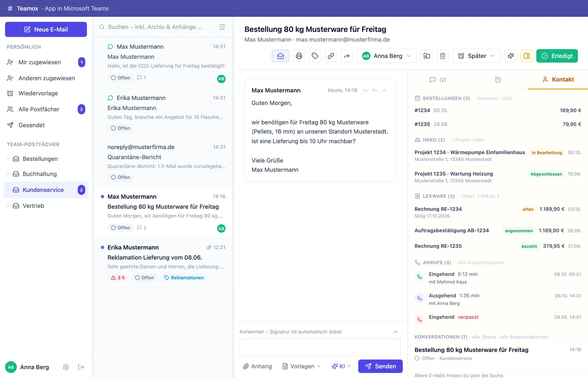The height and width of the screenshot is (378, 588).
Task: Collapse the reply box with the chevron
Action: (396, 332)
